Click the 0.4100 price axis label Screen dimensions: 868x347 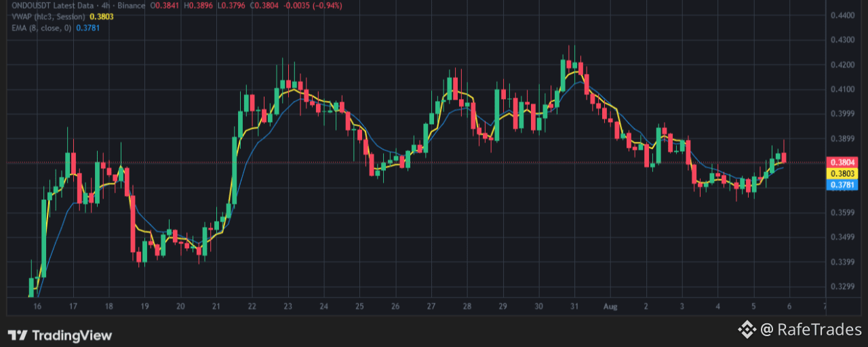pyautogui.click(x=844, y=89)
